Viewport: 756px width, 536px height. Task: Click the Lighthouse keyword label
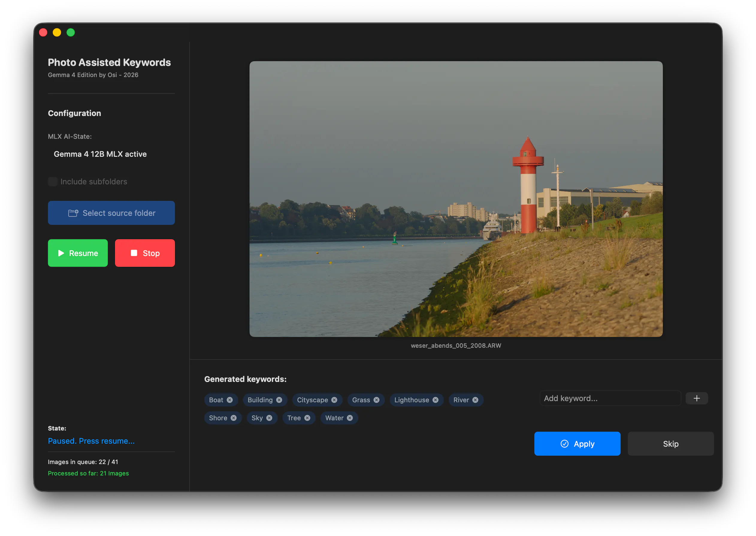(412, 400)
